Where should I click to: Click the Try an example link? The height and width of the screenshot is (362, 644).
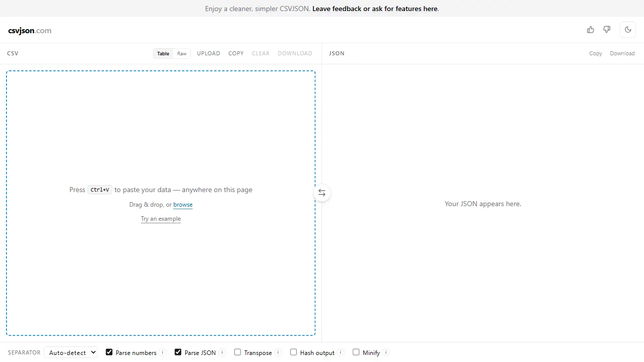[160, 219]
